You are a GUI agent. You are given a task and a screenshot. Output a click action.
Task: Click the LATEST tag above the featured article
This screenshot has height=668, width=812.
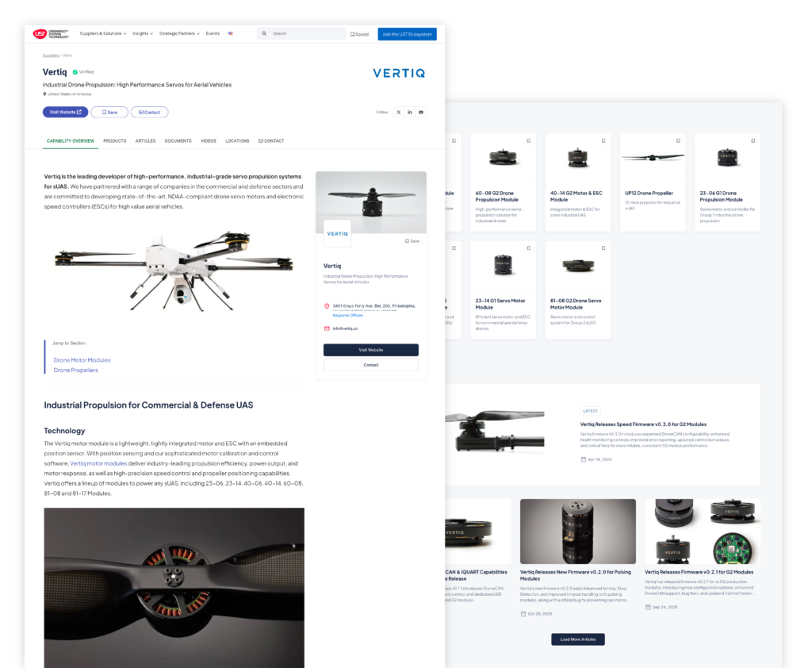point(590,411)
